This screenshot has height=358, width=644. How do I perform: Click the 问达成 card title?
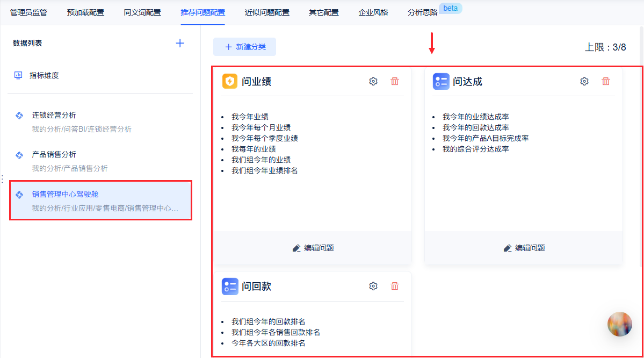pos(467,81)
